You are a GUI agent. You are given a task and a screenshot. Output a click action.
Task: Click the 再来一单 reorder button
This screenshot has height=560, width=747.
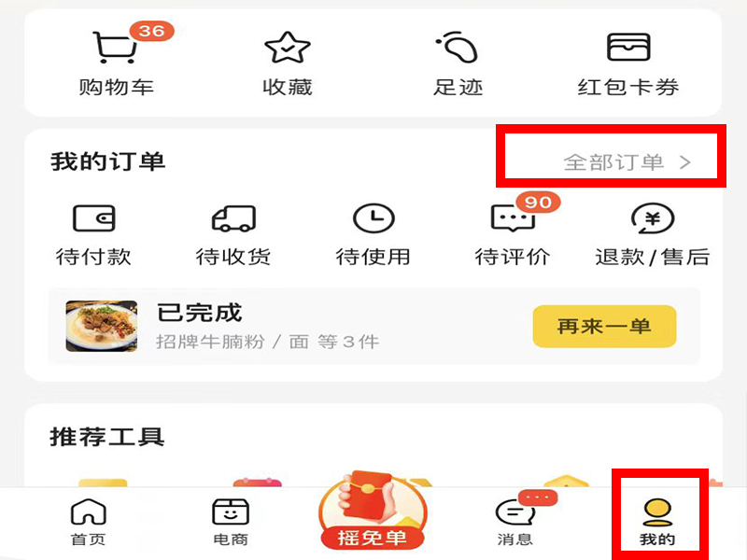tap(604, 326)
